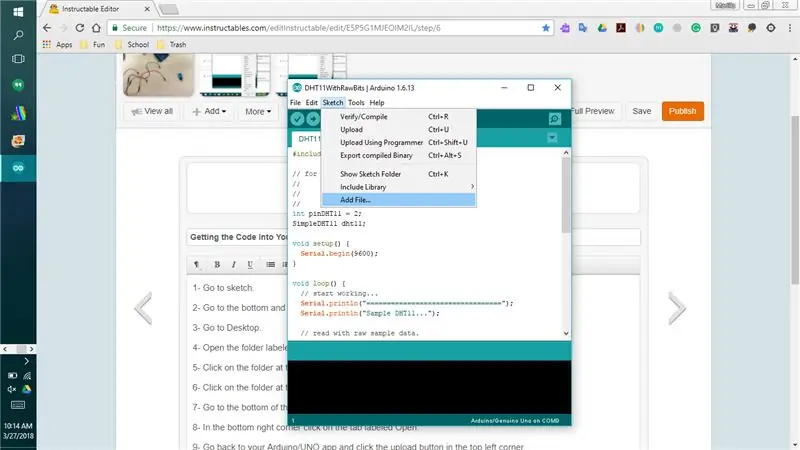Click the Arduino Upload arrow button

click(x=313, y=119)
